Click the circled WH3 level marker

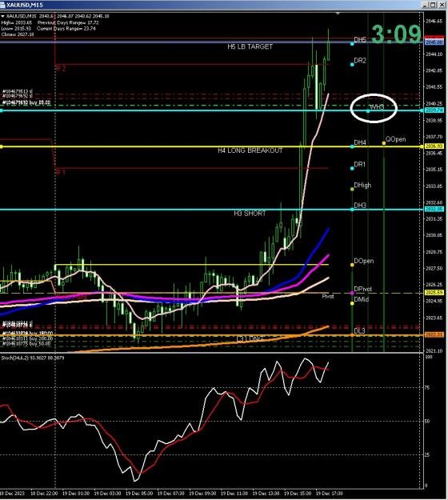pos(368,111)
